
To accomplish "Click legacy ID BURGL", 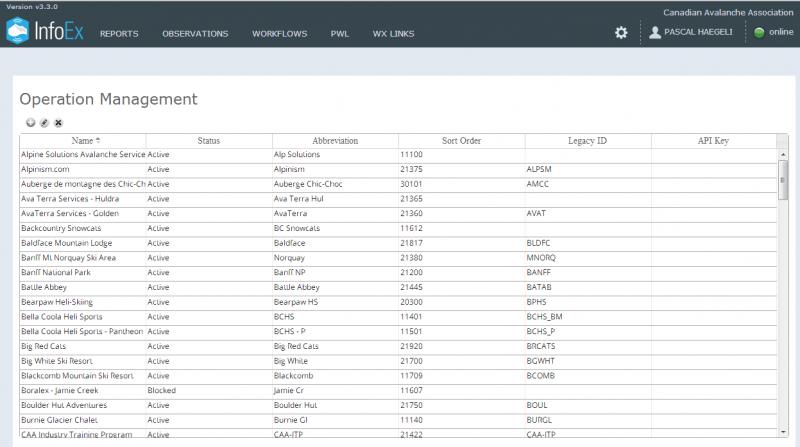I will pyautogui.click(x=539, y=420).
